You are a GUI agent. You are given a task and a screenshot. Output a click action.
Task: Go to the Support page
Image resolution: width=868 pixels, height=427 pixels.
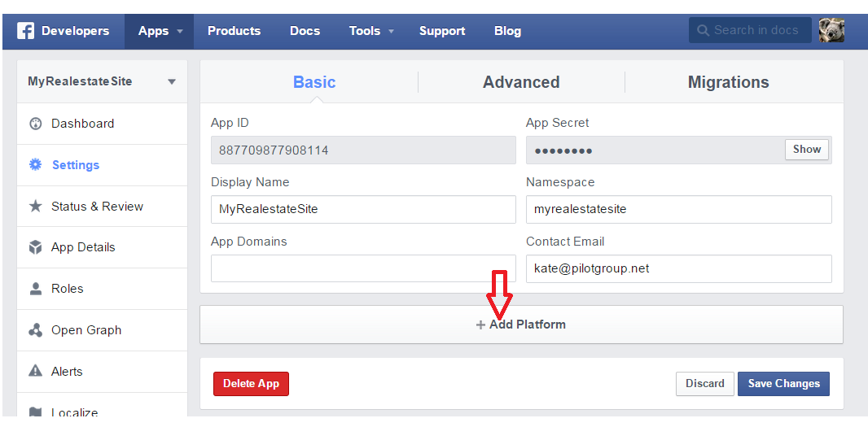click(x=442, y=31)
